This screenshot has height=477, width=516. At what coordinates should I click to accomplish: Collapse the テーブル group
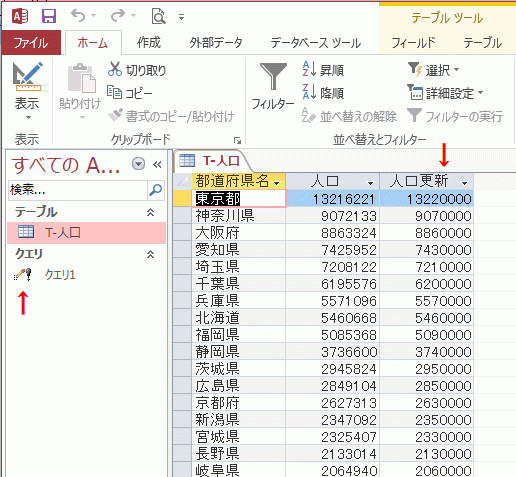coord(151,212)
